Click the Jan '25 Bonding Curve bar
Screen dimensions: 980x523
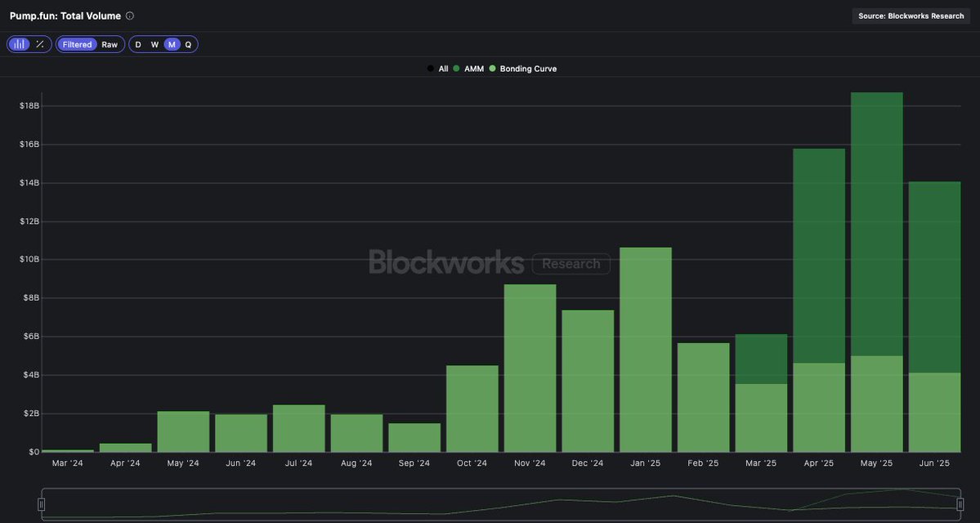coord(646,350)
